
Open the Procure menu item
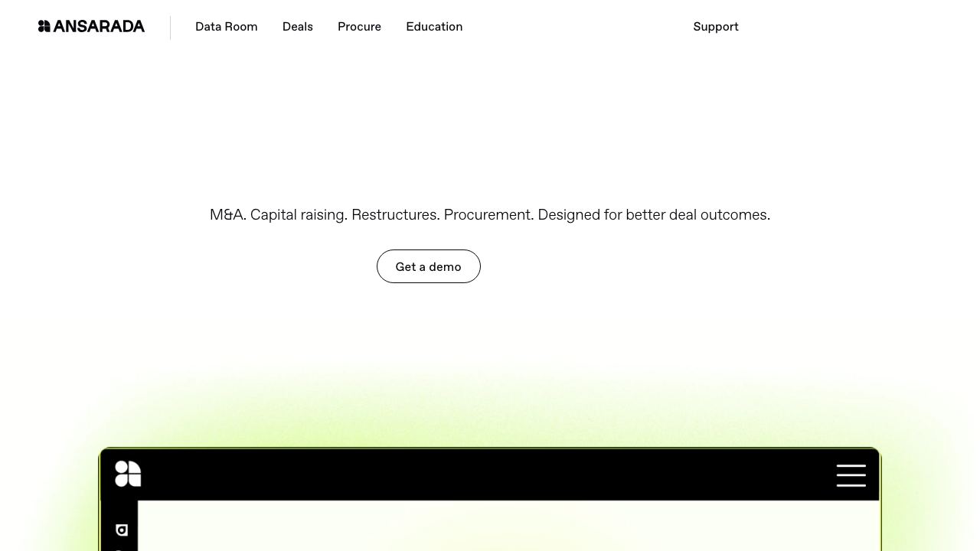359,27
